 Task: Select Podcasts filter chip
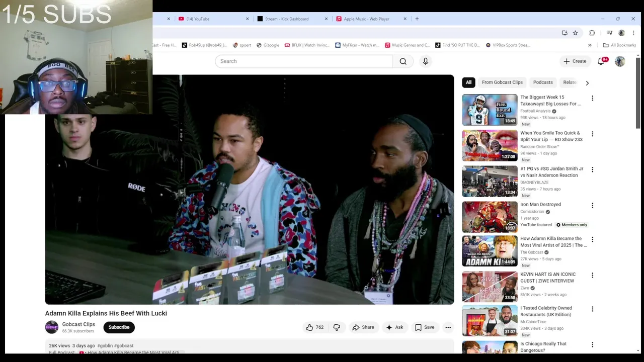click(x=543, y=82)
